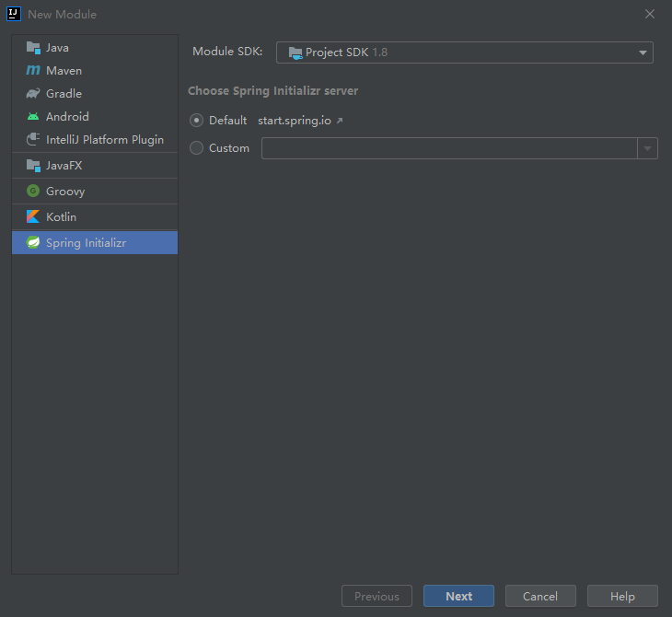Viewport: 672px width, 617px height.
Task: Select Gradle module type
Action: click(x=95, y=94)
